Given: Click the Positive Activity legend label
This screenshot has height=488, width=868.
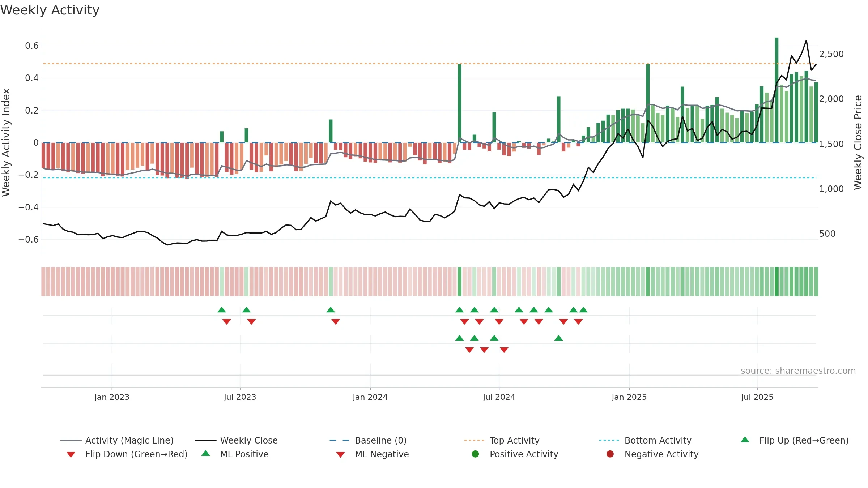Looking at the screenshot, I should point(524,454).
